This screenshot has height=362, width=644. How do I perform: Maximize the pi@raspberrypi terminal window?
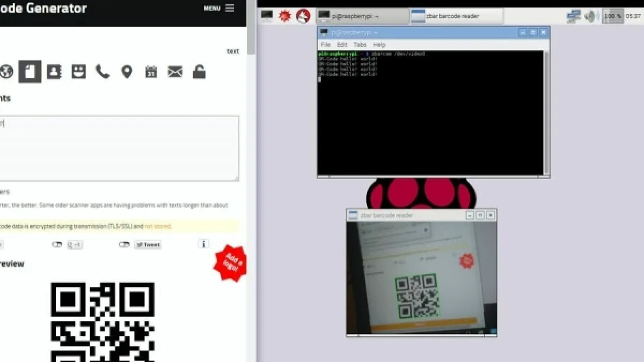[x=533, y=32]
